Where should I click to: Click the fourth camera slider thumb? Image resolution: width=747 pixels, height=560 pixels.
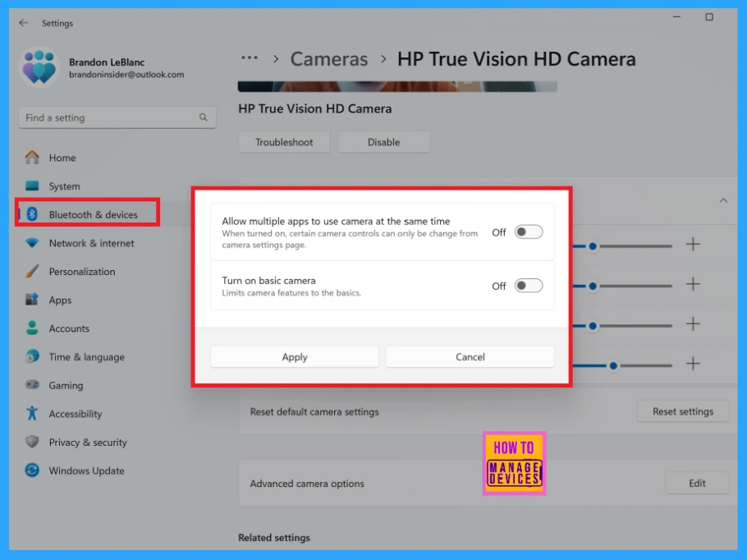click(613, 365)
